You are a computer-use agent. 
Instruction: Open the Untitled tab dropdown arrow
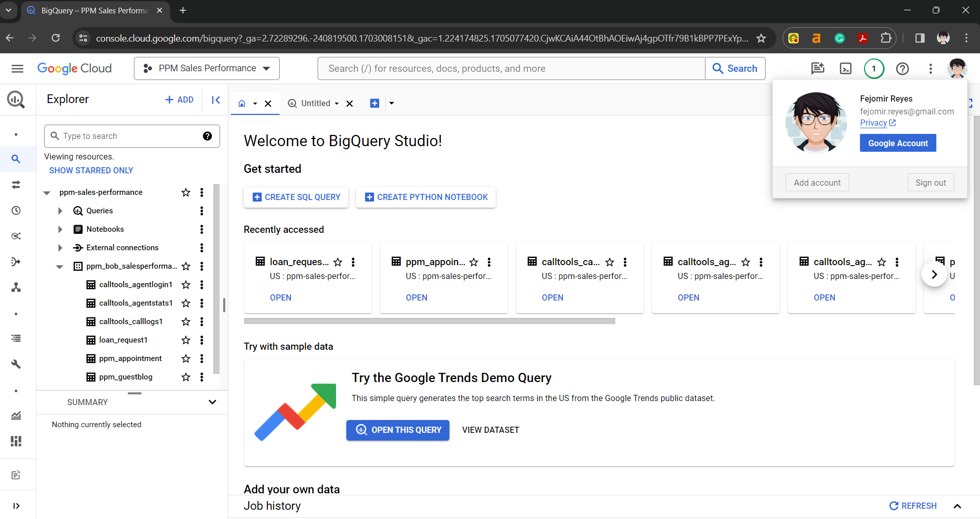point(337,104)
